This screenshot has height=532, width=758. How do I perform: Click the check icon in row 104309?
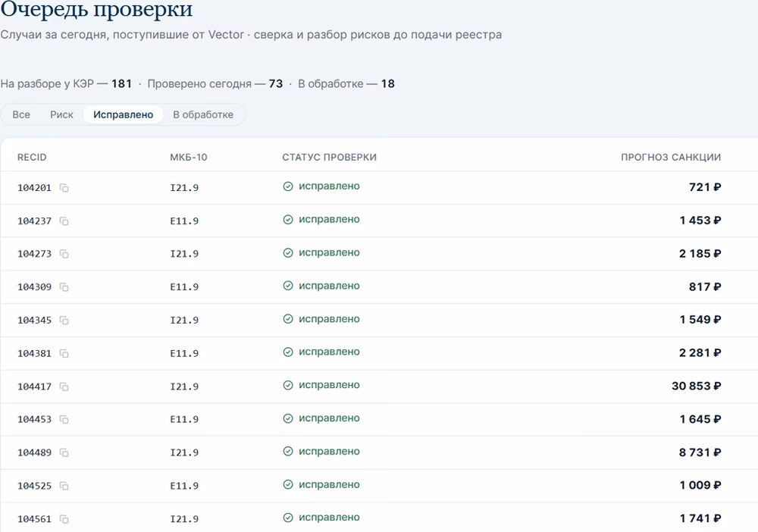[288, 286]
